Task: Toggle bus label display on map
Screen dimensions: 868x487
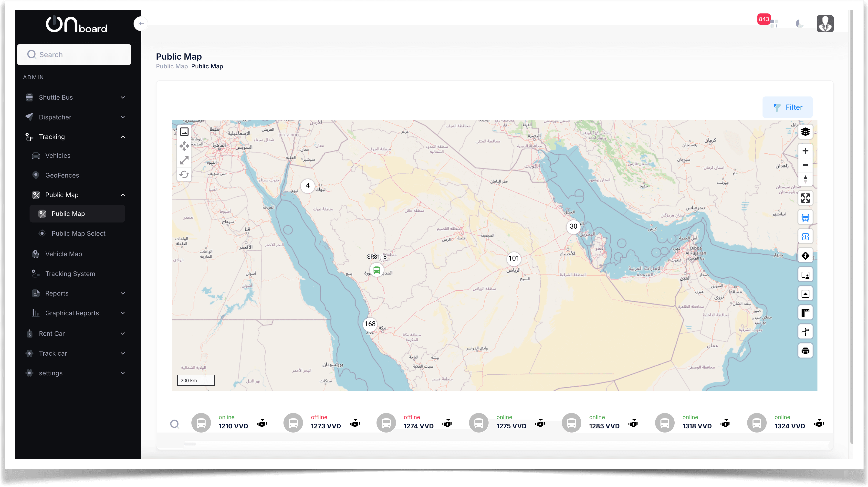Action: point(806,236)
